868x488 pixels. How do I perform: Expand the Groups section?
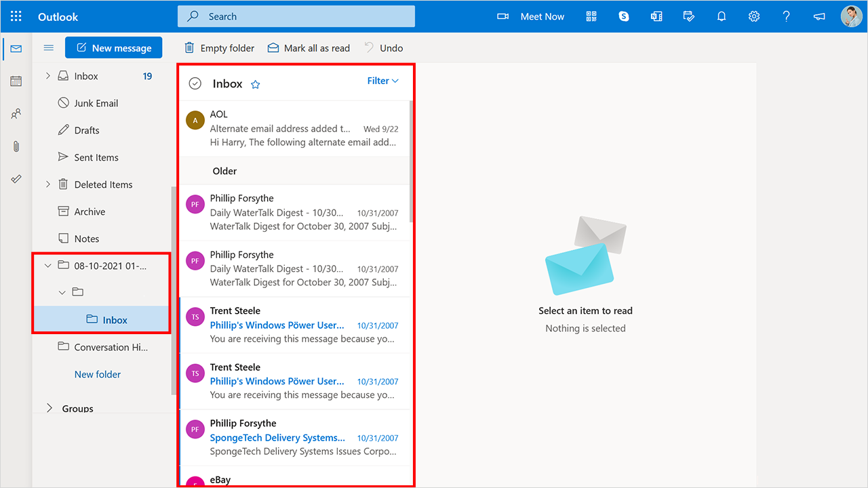click(49, 408)
